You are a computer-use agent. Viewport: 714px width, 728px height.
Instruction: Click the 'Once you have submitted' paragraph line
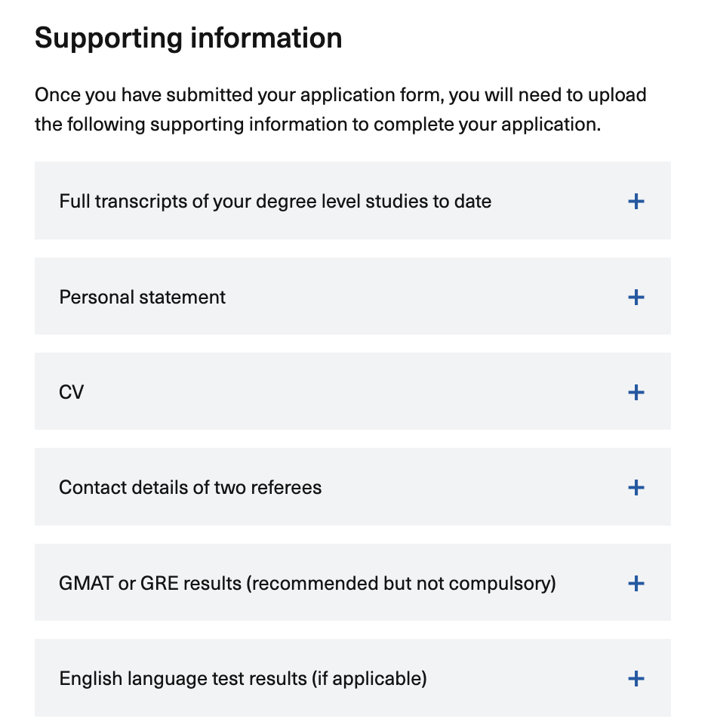pos(340,96)
